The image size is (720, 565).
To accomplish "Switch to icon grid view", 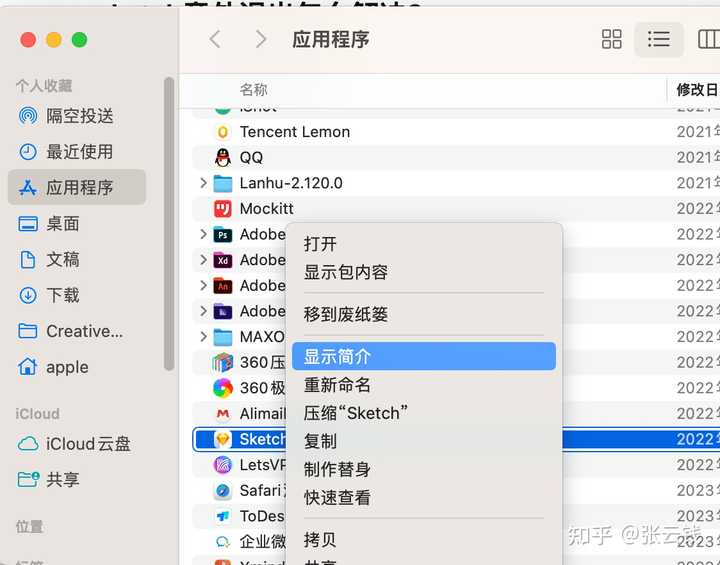I will 612,40.
